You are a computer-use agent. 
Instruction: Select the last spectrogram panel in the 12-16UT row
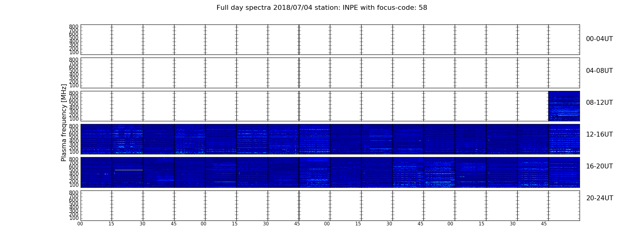[564, 139]
